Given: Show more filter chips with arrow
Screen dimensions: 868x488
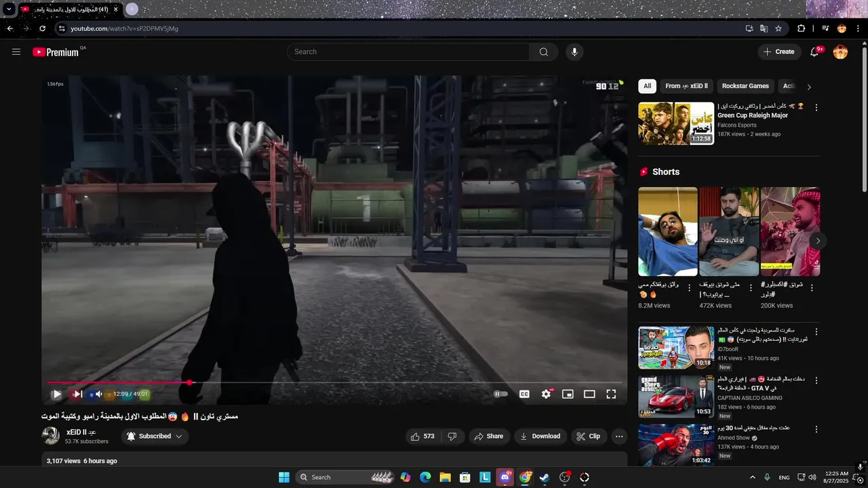Looking at the screenshot, I should tap(808, 87).
